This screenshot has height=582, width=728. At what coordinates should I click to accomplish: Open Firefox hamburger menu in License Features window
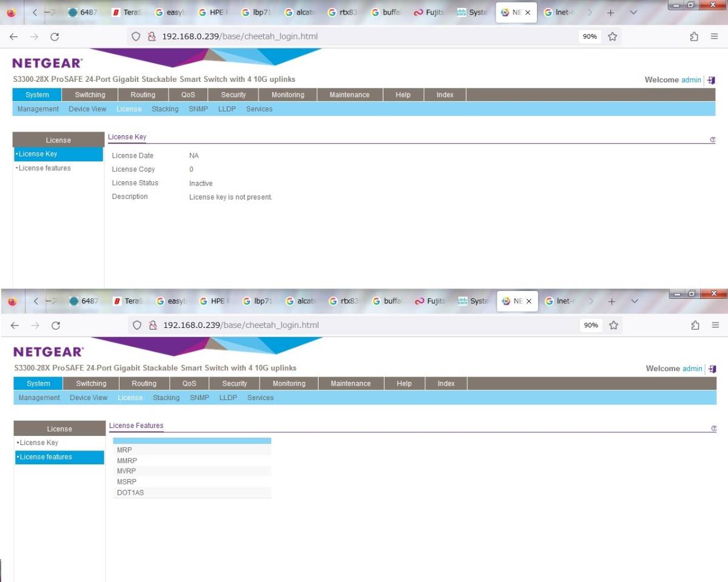point(715,325)
